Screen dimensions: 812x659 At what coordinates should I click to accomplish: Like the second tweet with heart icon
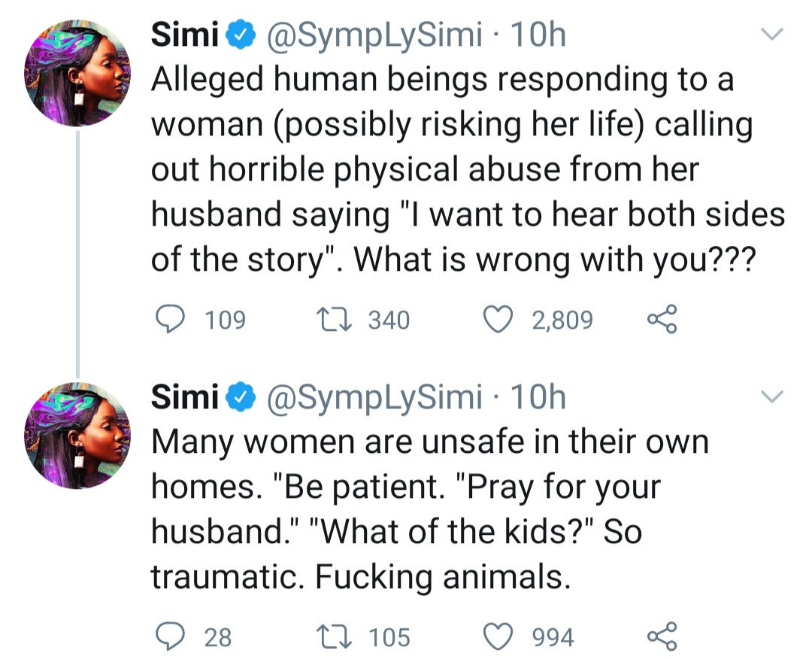(x=498, y=636)
